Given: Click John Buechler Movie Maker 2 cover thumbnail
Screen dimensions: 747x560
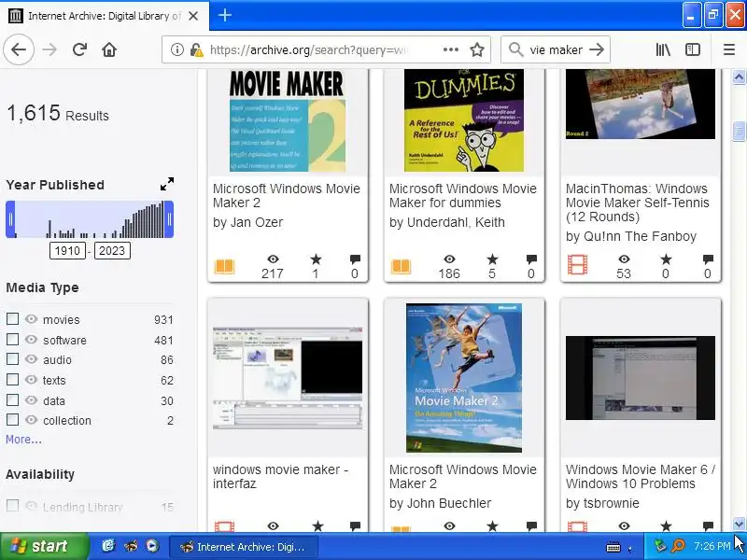Looking at the screenshot, I should point(464,378).
